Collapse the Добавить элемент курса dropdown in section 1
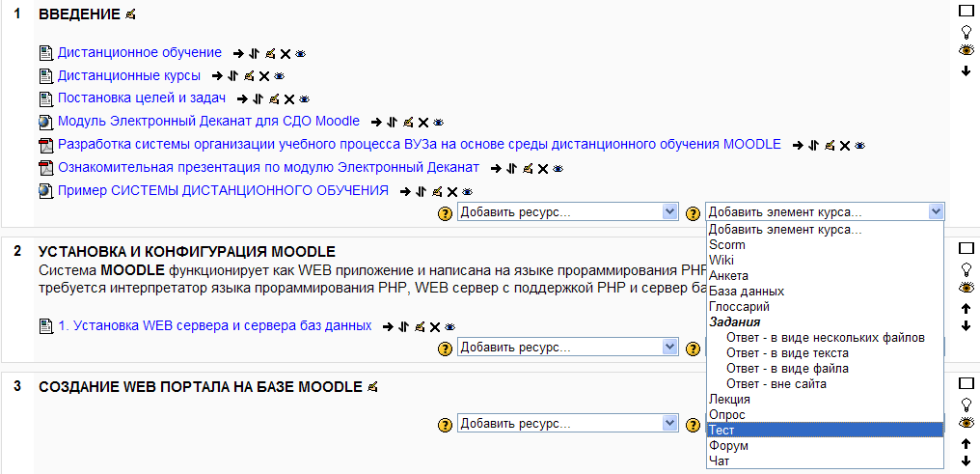Screen dimensions: 980x474 (825, 211)
